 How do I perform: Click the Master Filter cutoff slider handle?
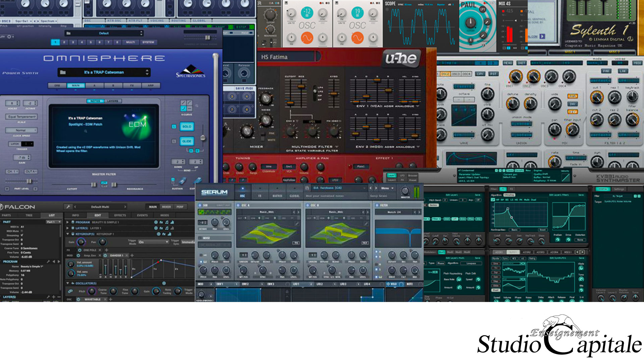pos(94,185)
